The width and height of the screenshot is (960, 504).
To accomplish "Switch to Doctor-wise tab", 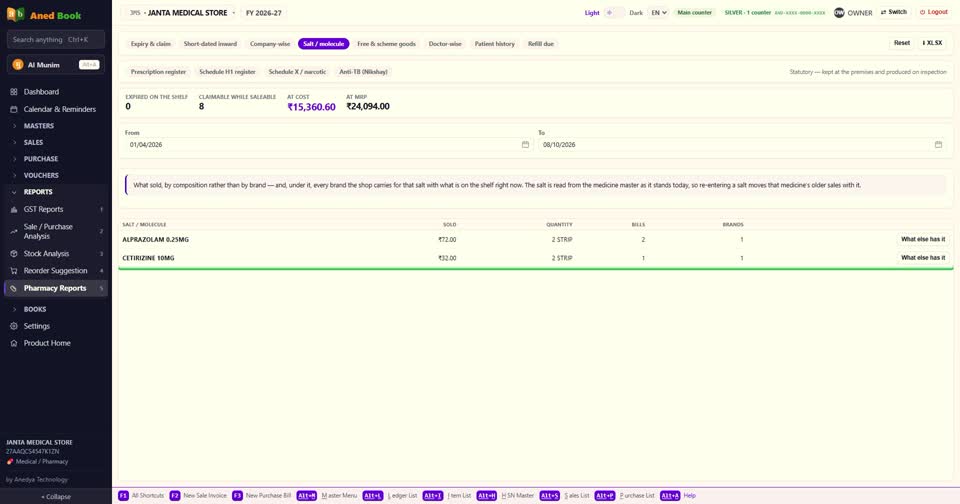I will [445, 44].
